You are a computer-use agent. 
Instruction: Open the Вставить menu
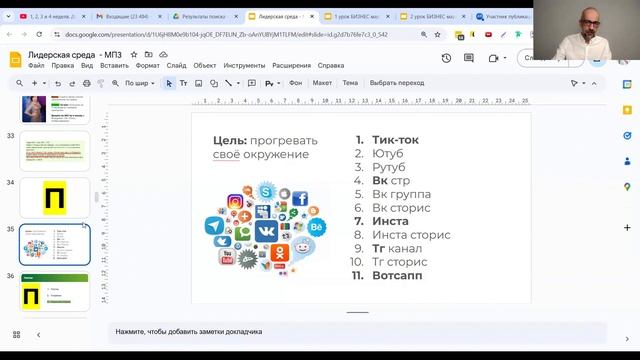(114, 66)
